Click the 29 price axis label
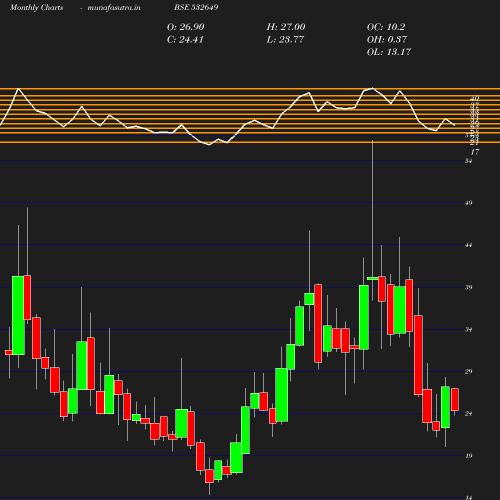Image resolution: width=500 pixels, height=500 pixels. (x=469, y=371)
